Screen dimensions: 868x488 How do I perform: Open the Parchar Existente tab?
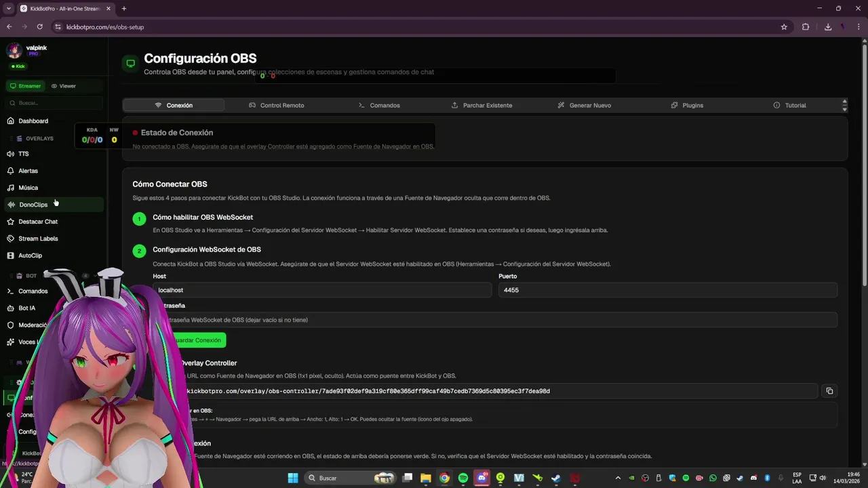pyautogui.click(x=481, y=105)
